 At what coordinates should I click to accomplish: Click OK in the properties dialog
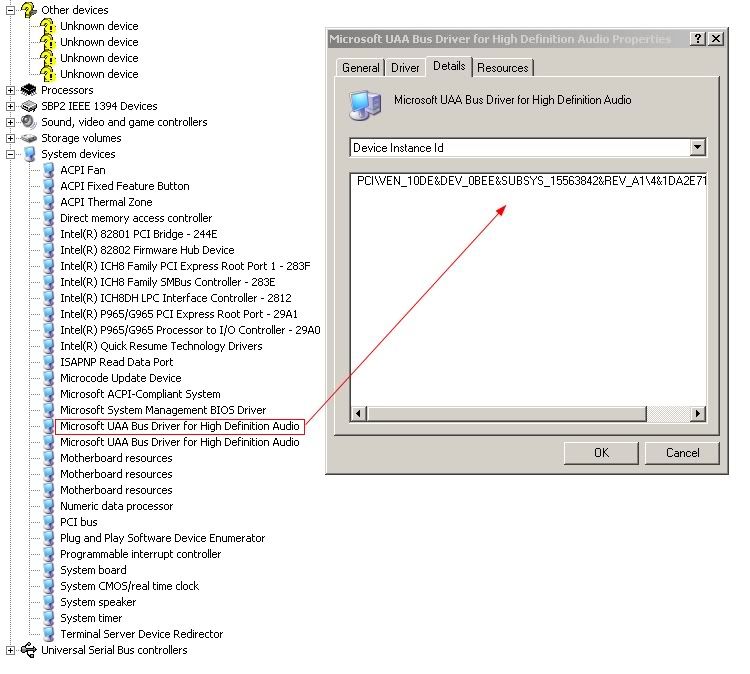(601, 453)
